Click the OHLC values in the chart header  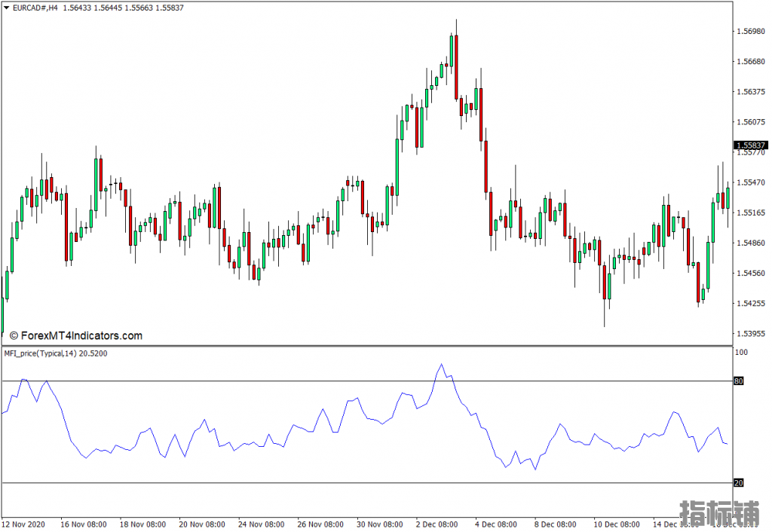pos(123,8)
